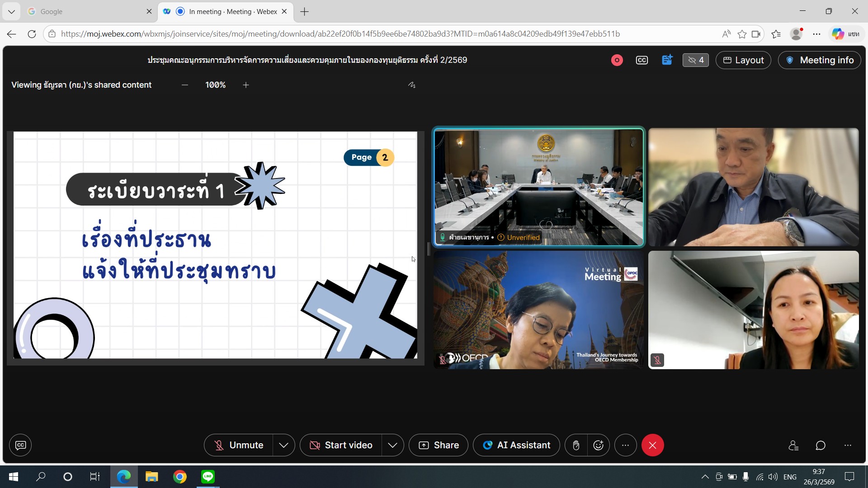Toggle bottom-left closed captions button
Image resolution: width=868 pixels, height=488 pixels.
click(20, 445)
